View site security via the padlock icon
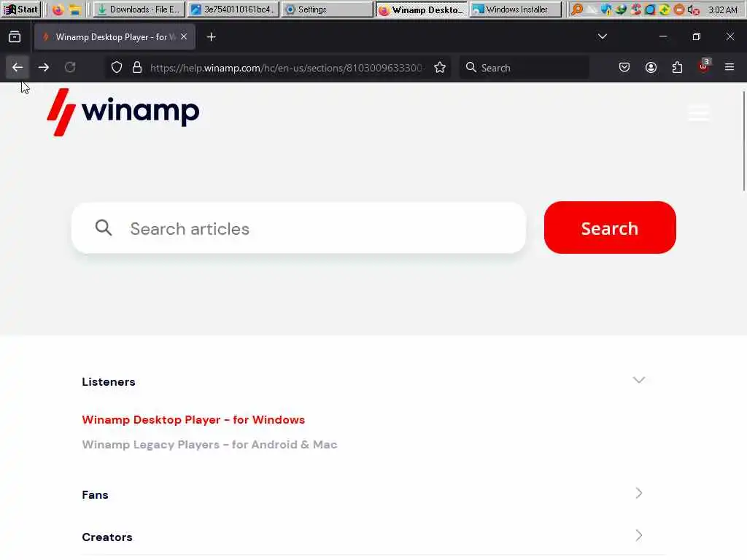 point(137,68)
